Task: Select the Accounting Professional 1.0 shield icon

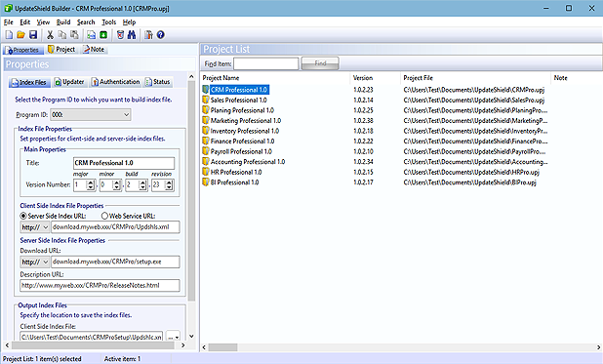Action: 206,162
